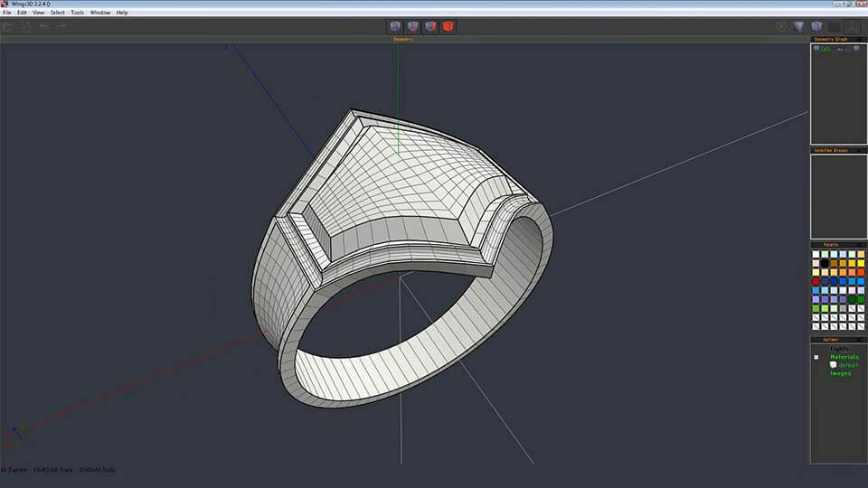Click the Outliner panel title
This screenshot has height=488, width=868.
tap(831, 340)
